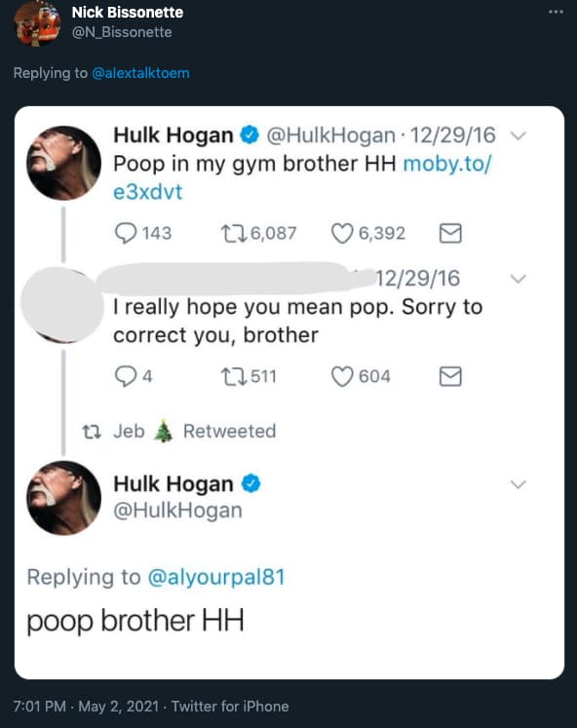Click Hulk Hogan's avatar on bottom tweet
The image size is (577, 728).
[x=63, y=498]
